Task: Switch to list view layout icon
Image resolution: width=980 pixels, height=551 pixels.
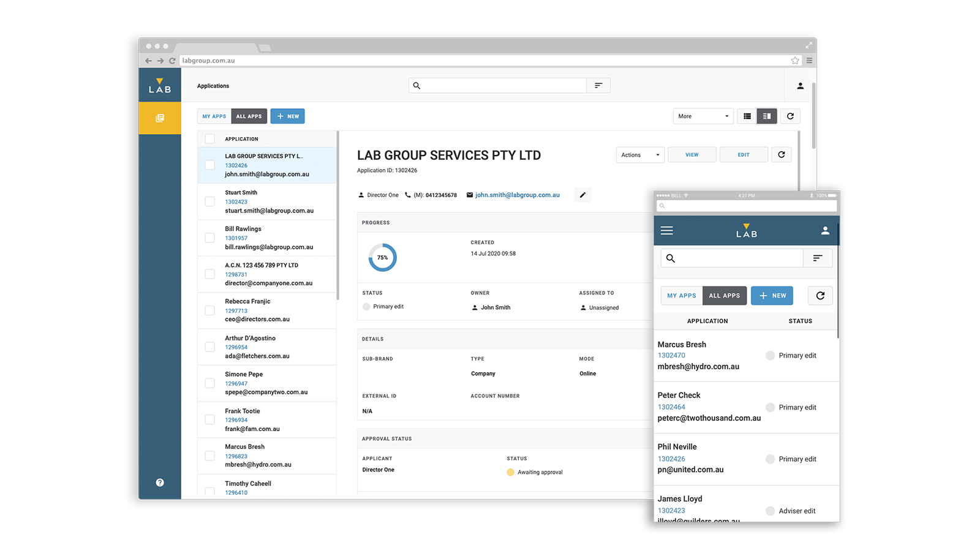Action: (x=747, y=116)
